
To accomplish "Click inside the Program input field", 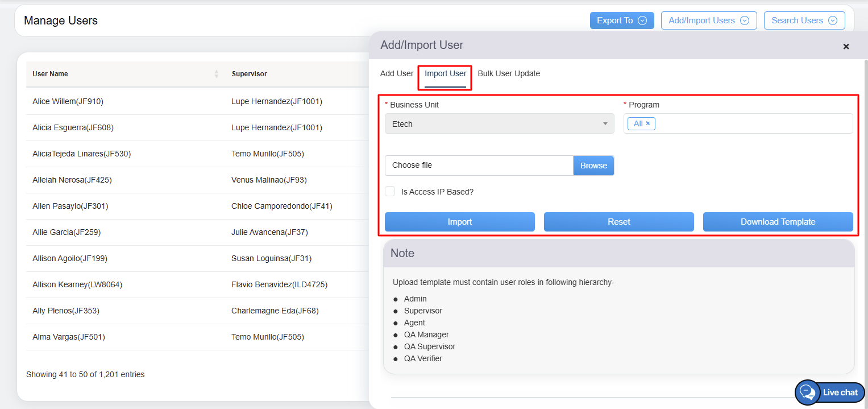I will pyautogui.click(x=750, y=123).
